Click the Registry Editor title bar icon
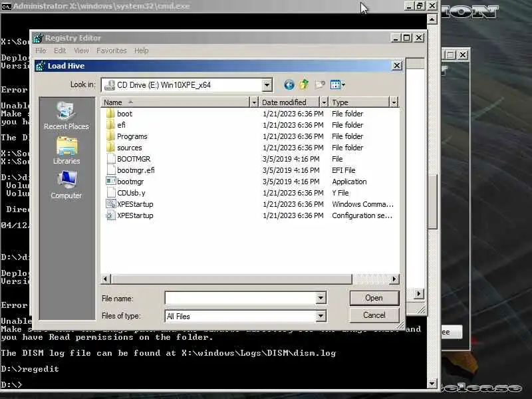This screenshot has height=399, width=532. tap(38, 38)
